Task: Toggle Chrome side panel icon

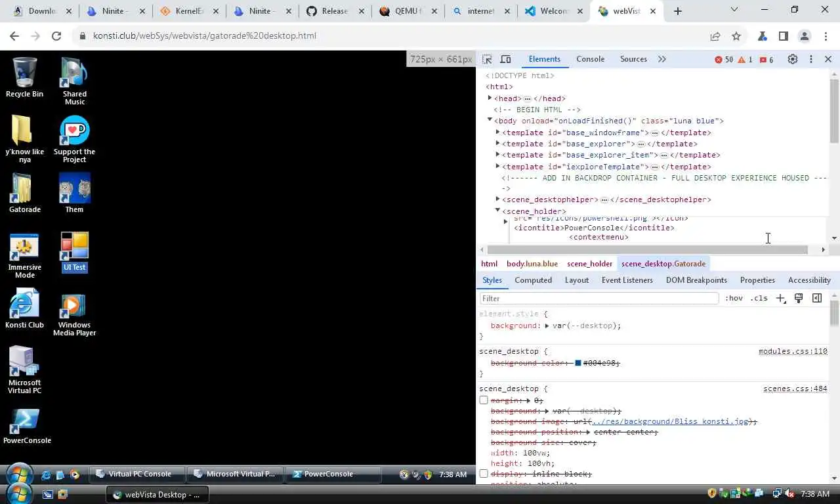Action: [784, 36]
